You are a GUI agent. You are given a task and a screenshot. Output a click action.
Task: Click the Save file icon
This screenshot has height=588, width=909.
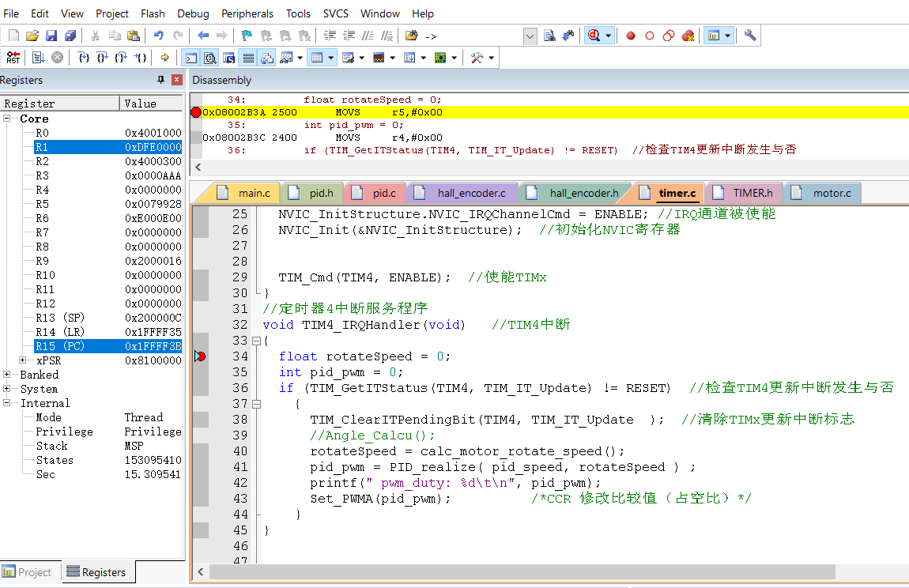tap(51, 36)
